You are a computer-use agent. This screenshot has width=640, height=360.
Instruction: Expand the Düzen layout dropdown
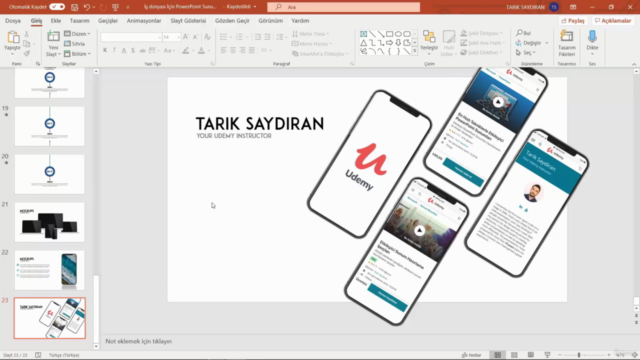78,33
